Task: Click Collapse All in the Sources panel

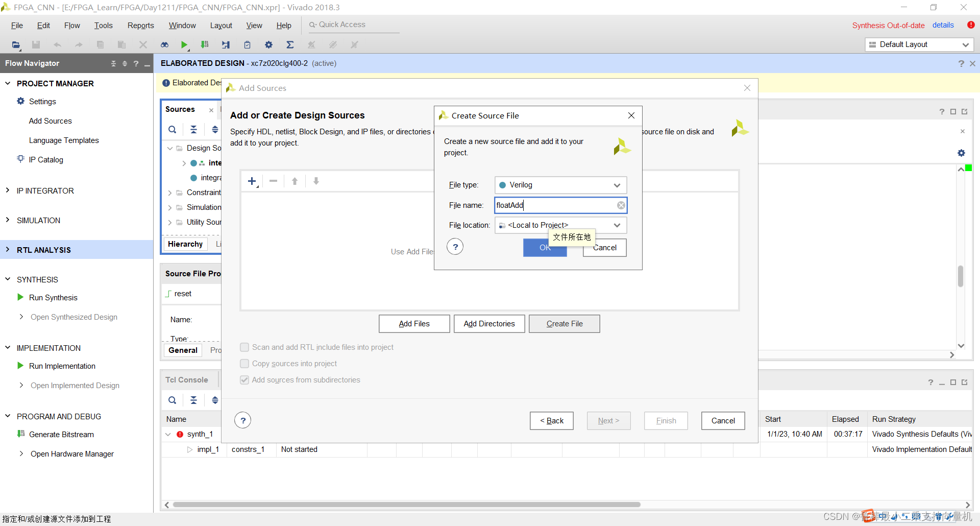Action: (194, 130)
